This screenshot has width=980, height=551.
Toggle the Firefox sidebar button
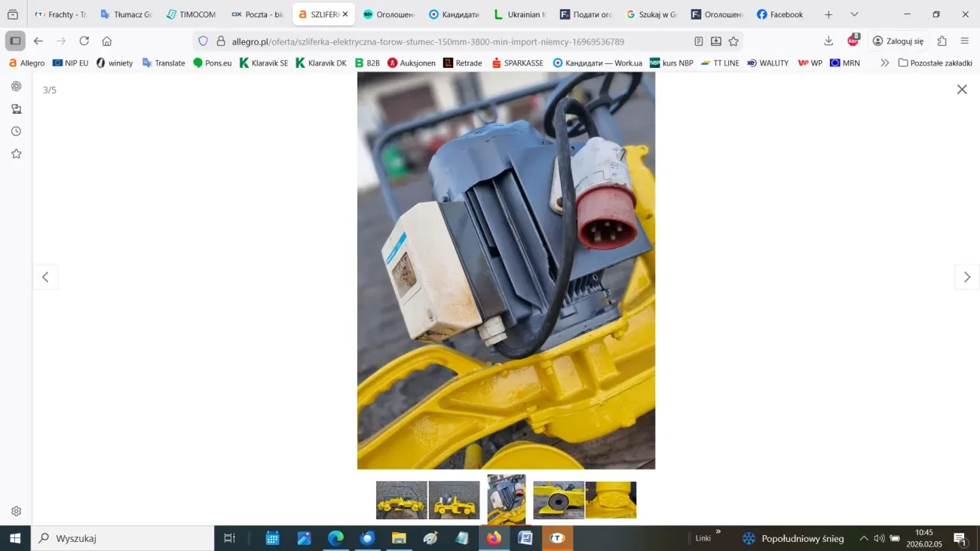[x=15, y=41]
